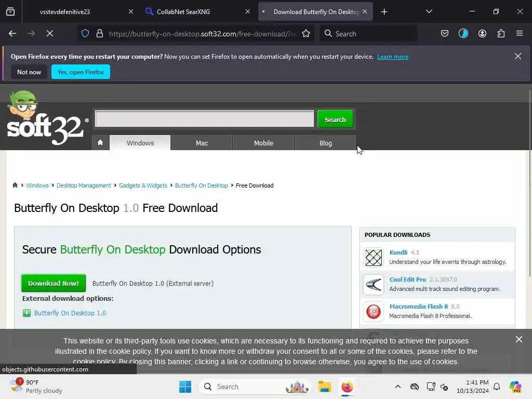Open Macromedia Flash 8 link
532x399 pixels.
[x=419, y=307]
